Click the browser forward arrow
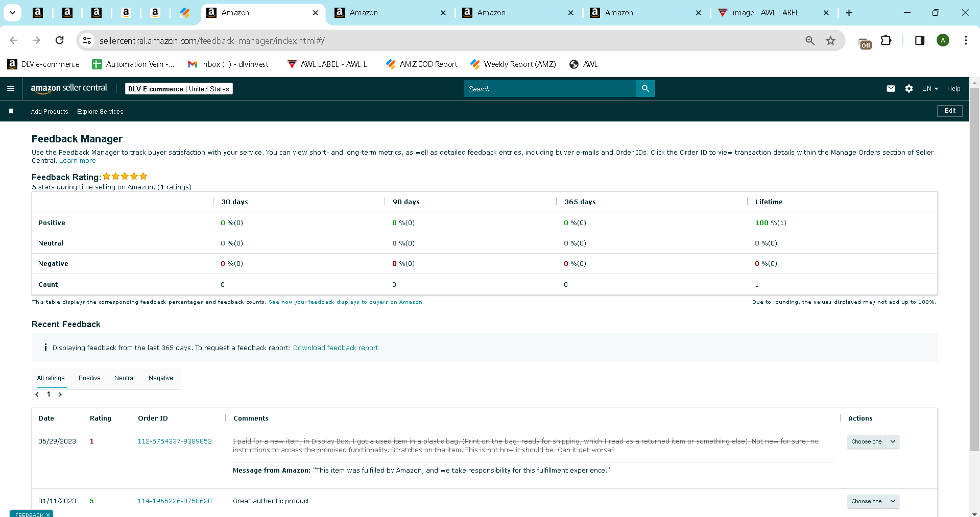This screenshot has width=980, height=517. (x=36, y=40)
